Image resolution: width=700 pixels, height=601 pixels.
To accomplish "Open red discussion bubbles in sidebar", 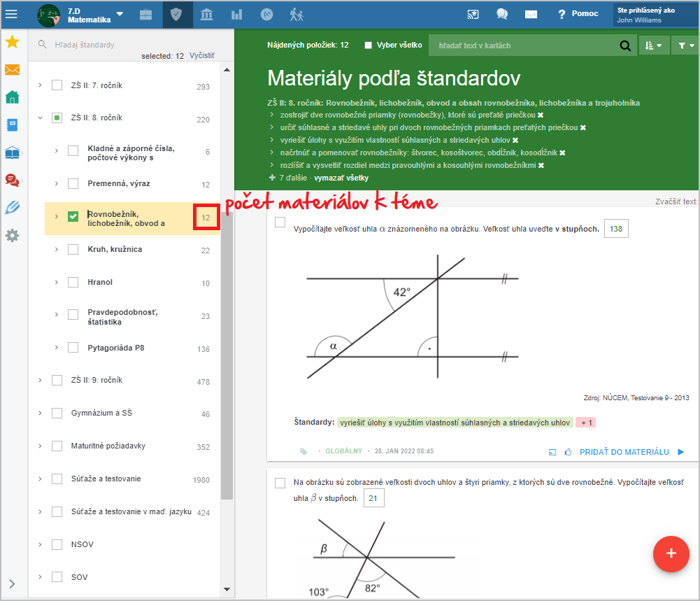I will click(x=12, y=181).
